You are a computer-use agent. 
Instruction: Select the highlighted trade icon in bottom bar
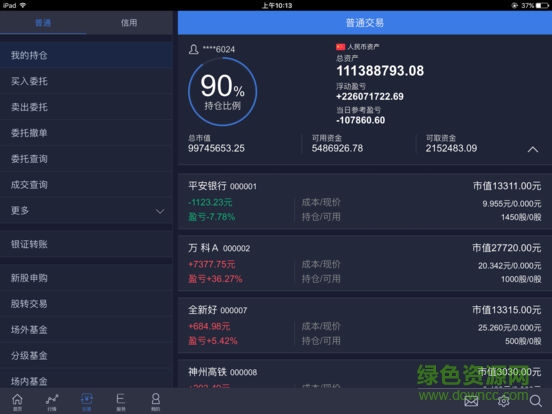[87, 402]
